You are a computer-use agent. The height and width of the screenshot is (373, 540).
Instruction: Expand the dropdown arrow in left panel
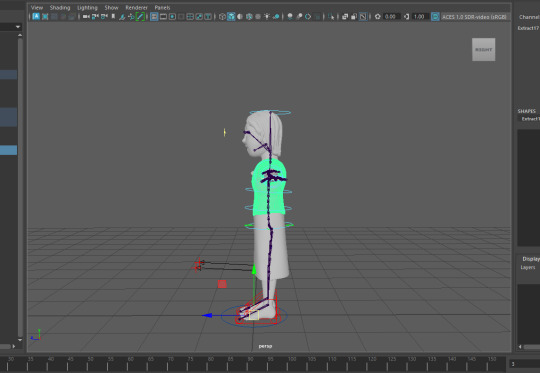click(18, 27)
